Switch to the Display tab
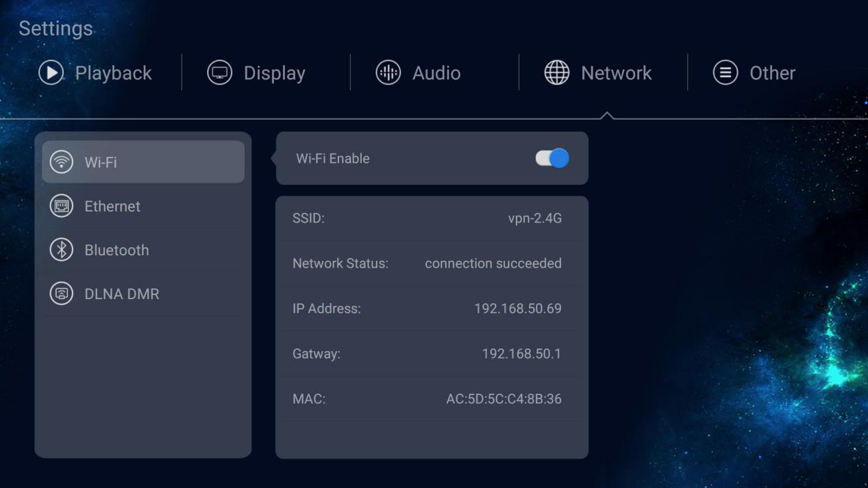The width and height of the screenshot is (868, 488). point(274,73)
